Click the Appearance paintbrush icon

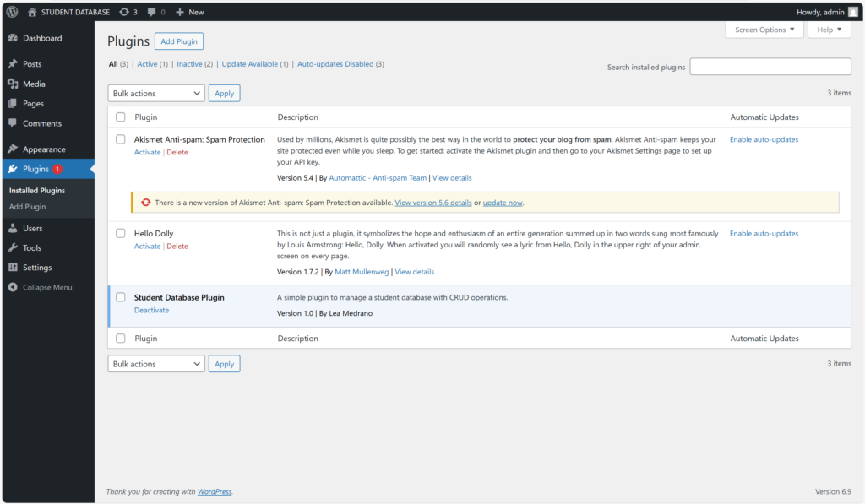pyautogui.click(x=13, y=149)
